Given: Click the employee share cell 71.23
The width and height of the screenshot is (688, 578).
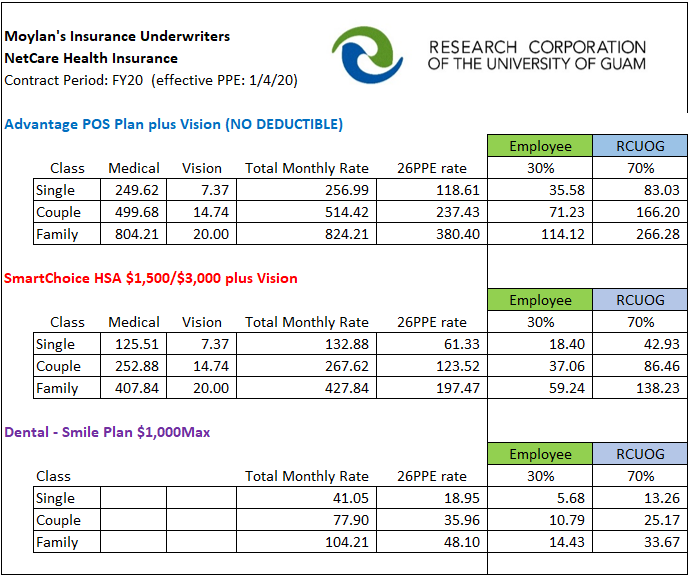Looking at the screenshot, I should tap(540, 212).
